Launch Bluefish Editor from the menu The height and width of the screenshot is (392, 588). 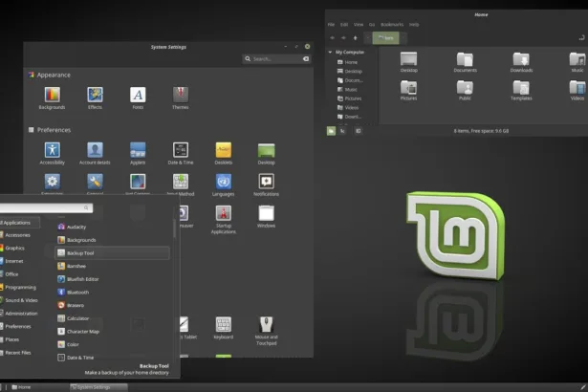(x=113, y=279)
